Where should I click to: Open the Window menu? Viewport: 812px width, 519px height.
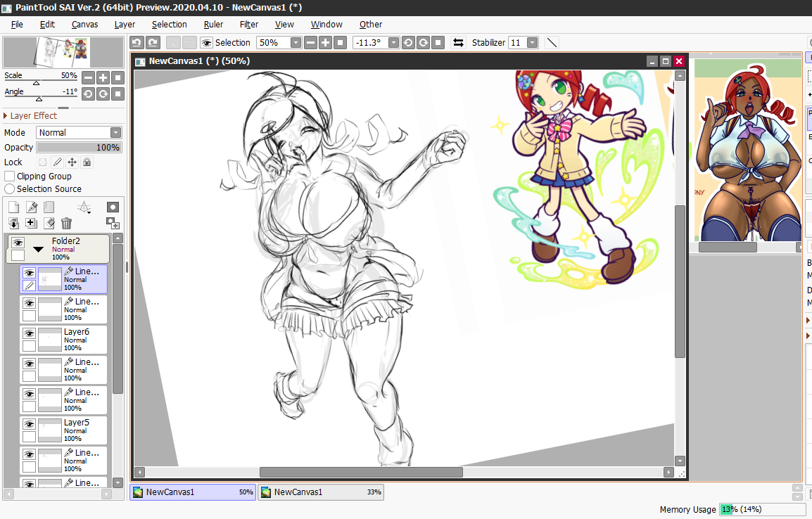pos(326,25)
